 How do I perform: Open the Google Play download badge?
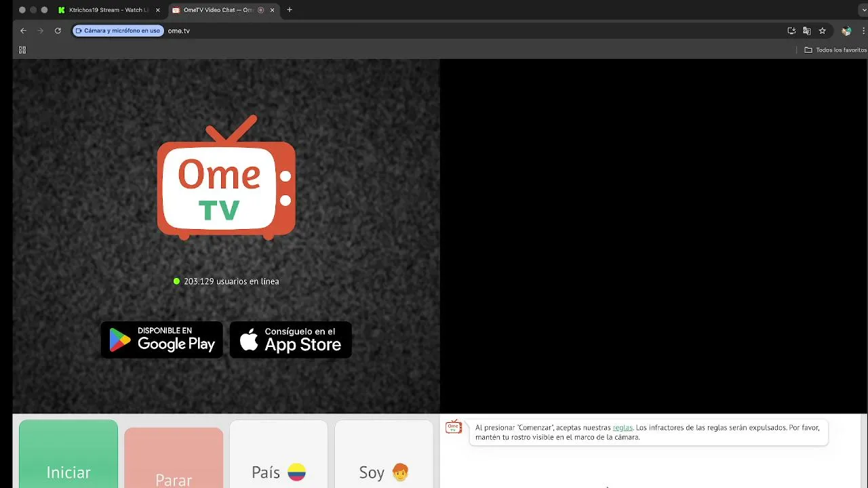coord(162,340)
